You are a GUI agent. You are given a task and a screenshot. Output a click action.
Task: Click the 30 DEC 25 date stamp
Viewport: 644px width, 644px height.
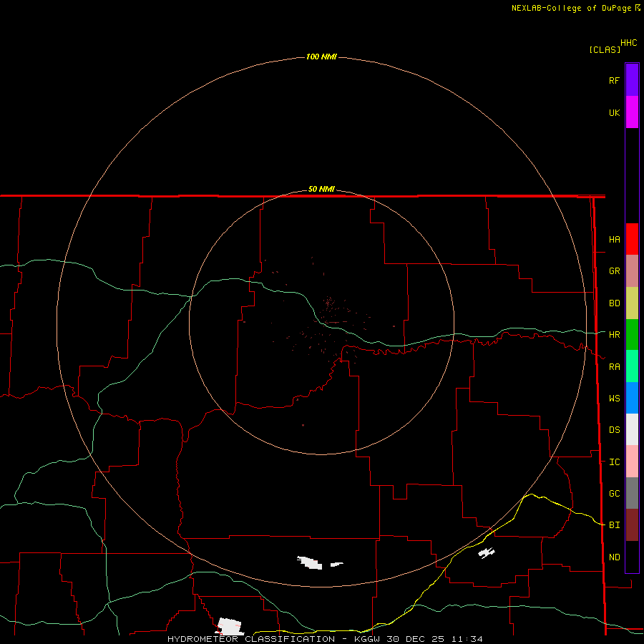click(416, 639)
